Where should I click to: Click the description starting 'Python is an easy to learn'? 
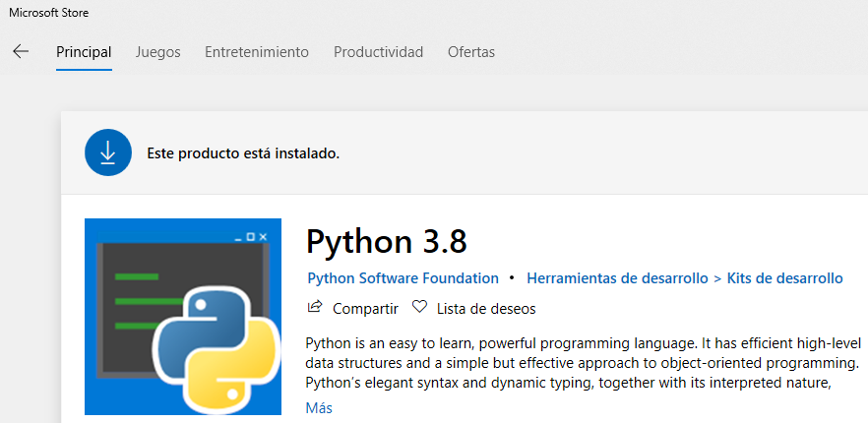(x=583, y=363)
